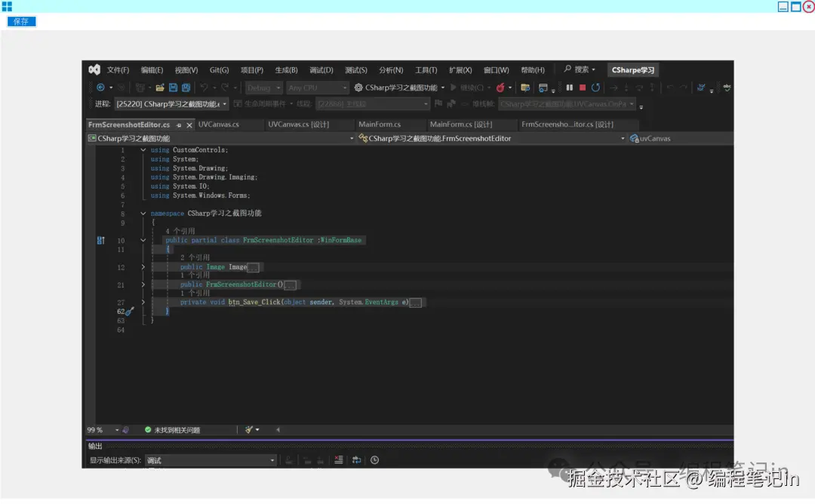
Task: Click the save file floppy icon
Action: [x=173, y=88]
